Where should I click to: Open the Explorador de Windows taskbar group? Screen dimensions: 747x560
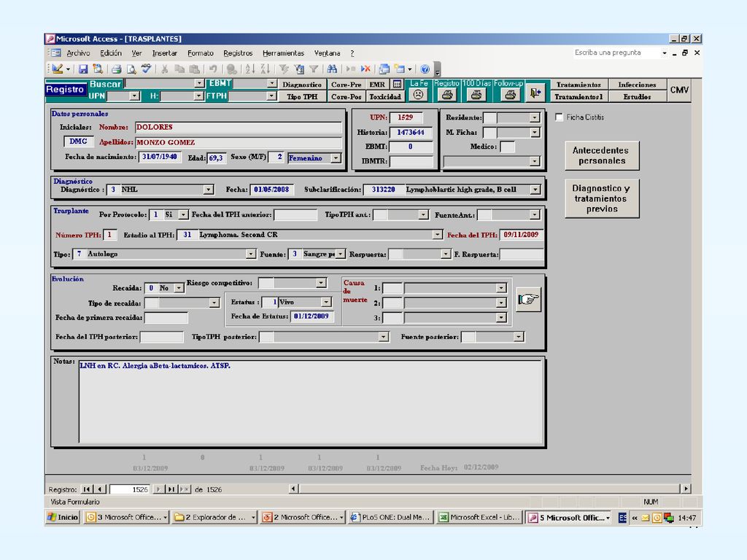click(214, 517)
